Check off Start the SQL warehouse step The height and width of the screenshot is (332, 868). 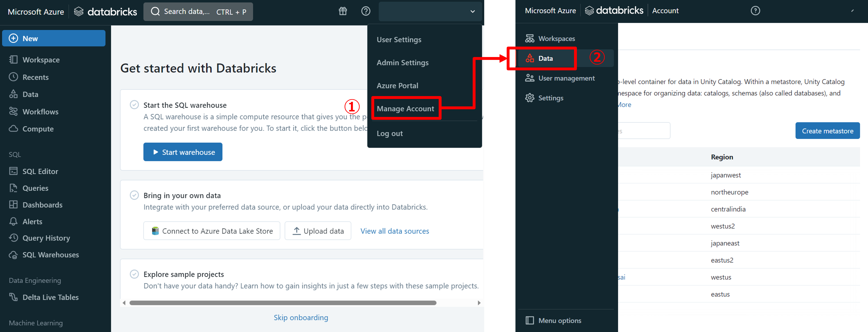[x=134, y=105]
